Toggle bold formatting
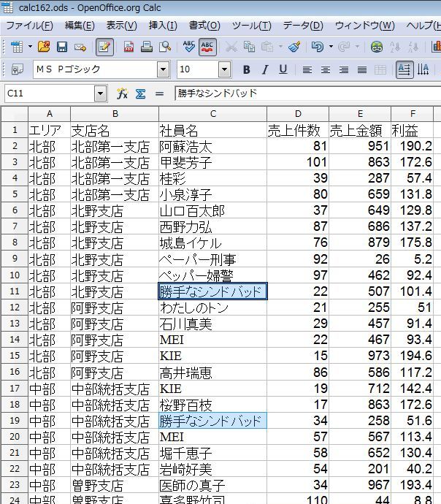This screenshot has width=441, height=504. [246, 70]
